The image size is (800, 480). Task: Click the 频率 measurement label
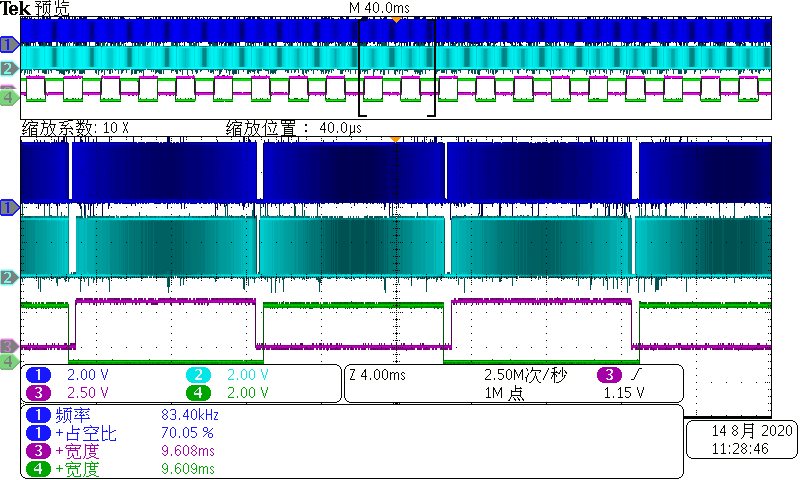pos(73,415)
